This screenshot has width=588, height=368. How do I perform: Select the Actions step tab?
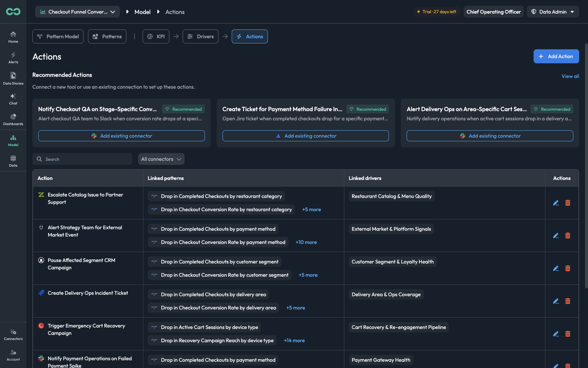[x=250, y=36]
